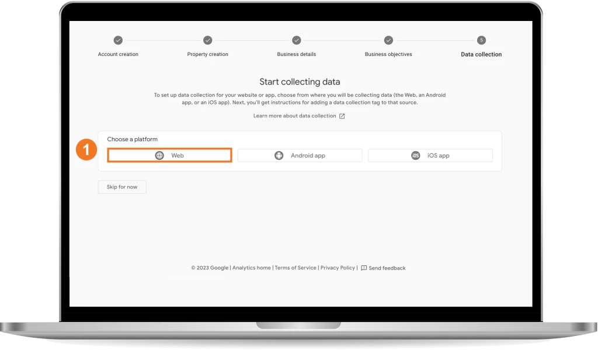This screenshot has width=598, height=364.
Task: Open Learn more about data collection link
Action: click(x=295, y=116)
